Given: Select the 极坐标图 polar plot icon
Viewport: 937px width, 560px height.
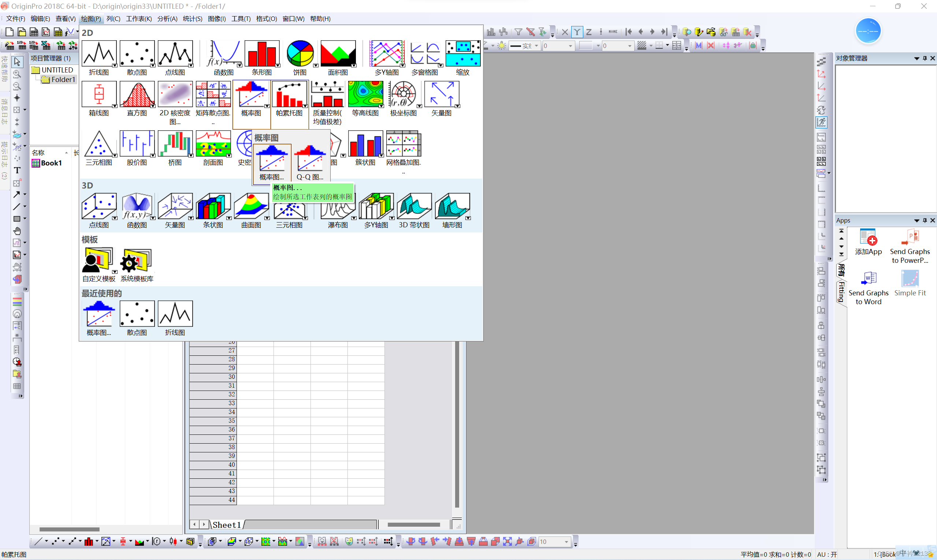Looking at the screenshot, I should click(403, 94).
